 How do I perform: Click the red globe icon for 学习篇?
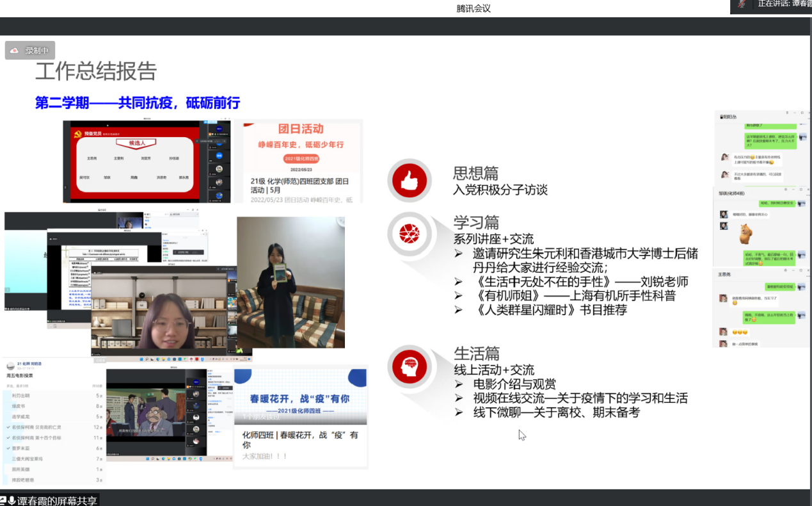click(409, 234)
